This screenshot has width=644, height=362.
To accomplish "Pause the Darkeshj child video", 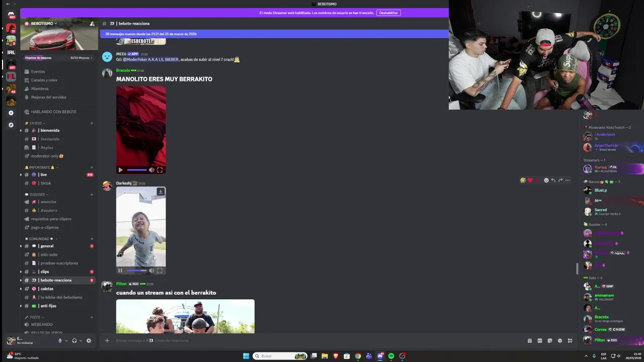I will pyautogui.click(x=120, y=270).
